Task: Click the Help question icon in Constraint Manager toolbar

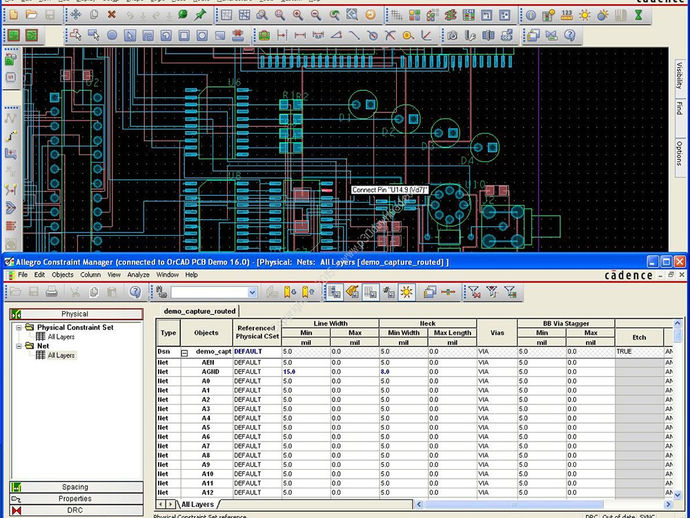Action: (x=135, y=292)
